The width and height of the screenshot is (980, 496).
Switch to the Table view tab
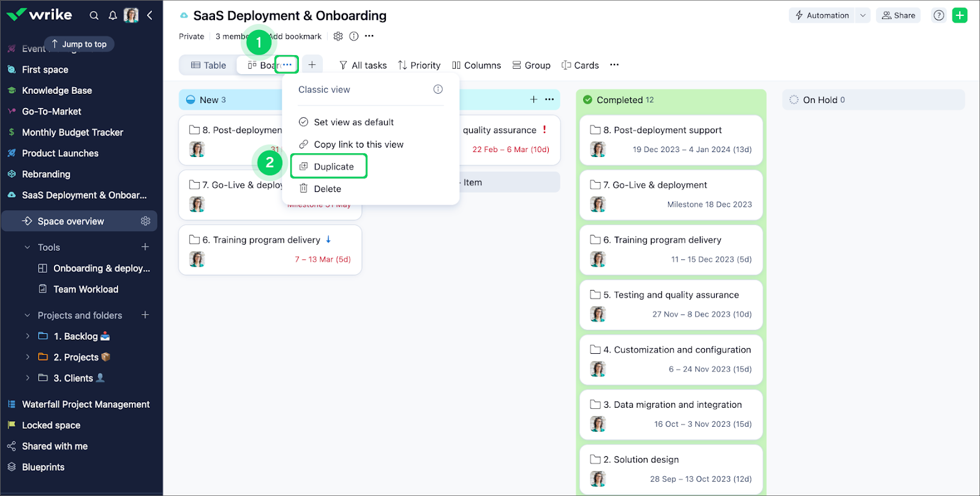208,65
